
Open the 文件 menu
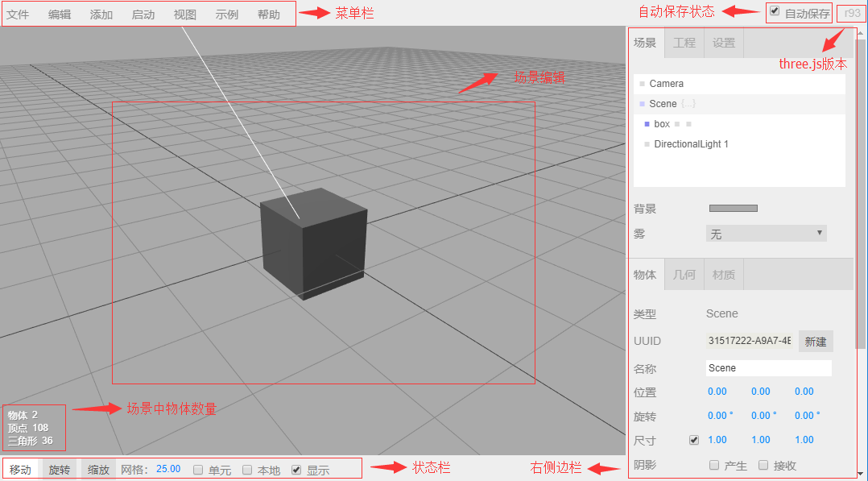tap(18, 15)
